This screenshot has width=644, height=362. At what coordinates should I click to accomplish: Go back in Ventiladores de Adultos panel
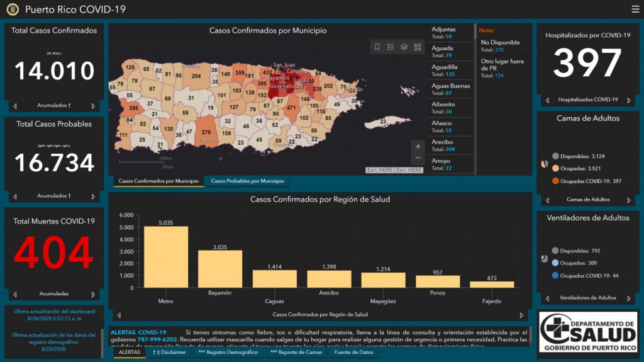[547, 298]
